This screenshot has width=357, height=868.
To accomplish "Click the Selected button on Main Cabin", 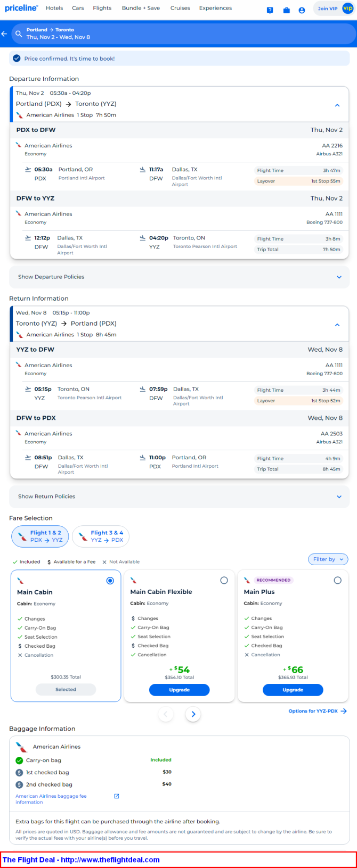I will point(66,689).
